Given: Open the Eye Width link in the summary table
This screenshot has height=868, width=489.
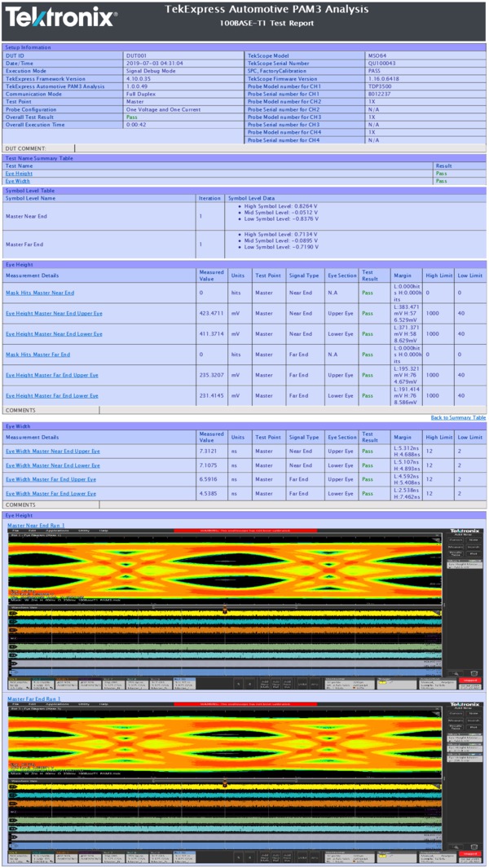Looking at the screenshot, I should [18, 181].
